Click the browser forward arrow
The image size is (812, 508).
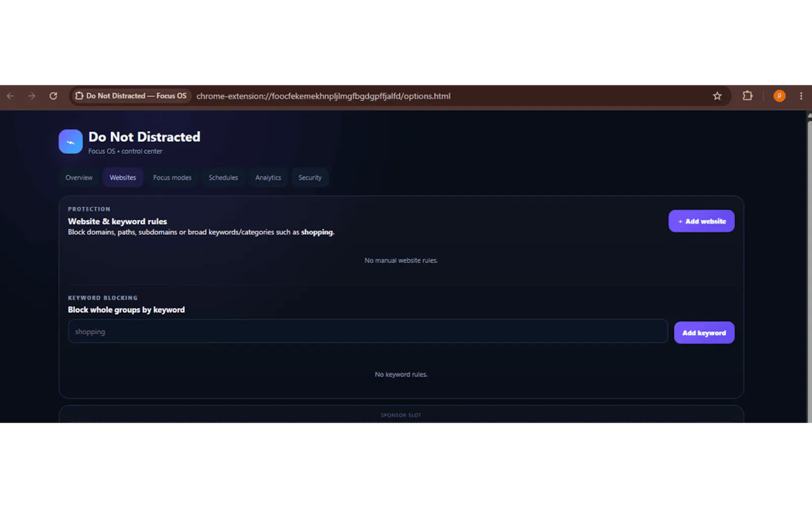(31, 96)
